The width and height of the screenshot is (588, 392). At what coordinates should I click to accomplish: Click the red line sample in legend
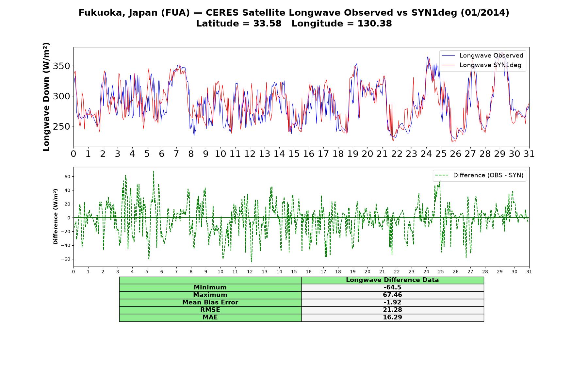click(x=448, y=65)
